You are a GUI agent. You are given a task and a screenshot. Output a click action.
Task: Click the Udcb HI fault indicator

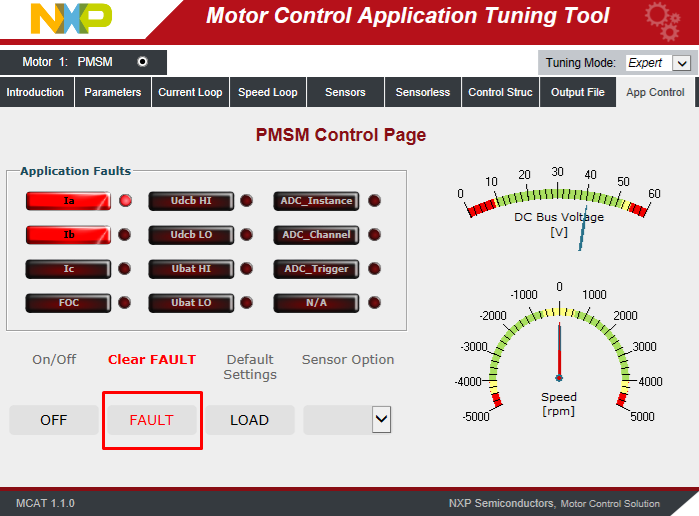(x=191, y=201)
